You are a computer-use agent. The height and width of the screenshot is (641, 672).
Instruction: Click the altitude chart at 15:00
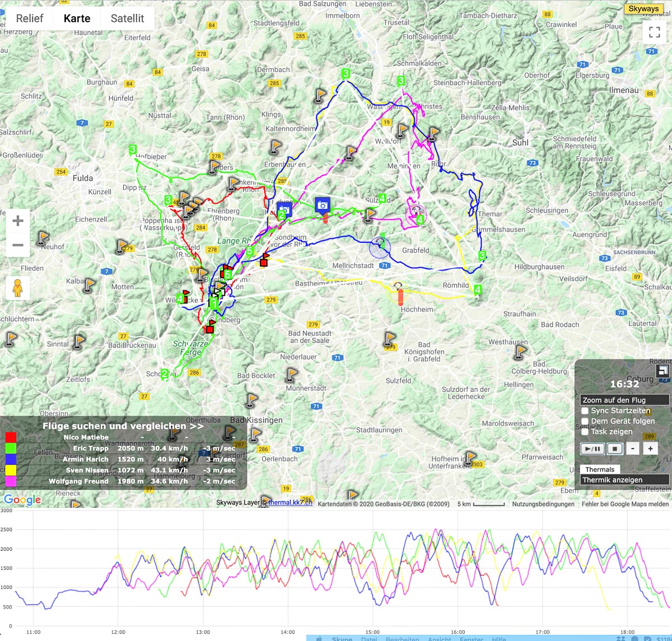click(372, 568)
